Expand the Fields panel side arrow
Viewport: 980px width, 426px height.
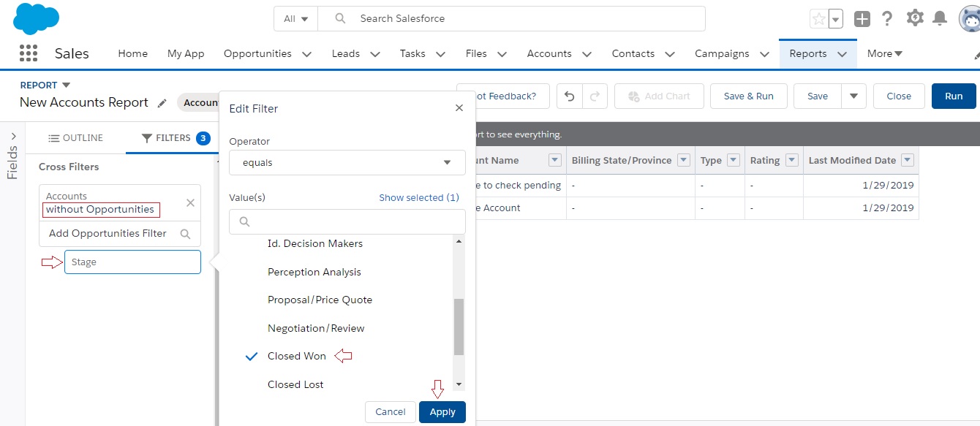pyautogui.click(x=13, y=136)
